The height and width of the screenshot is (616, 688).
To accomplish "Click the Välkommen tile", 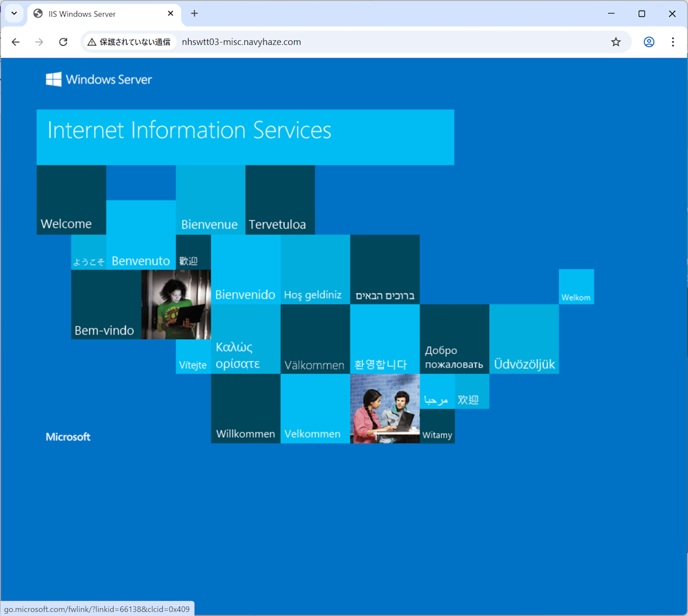I will (315, 339).
